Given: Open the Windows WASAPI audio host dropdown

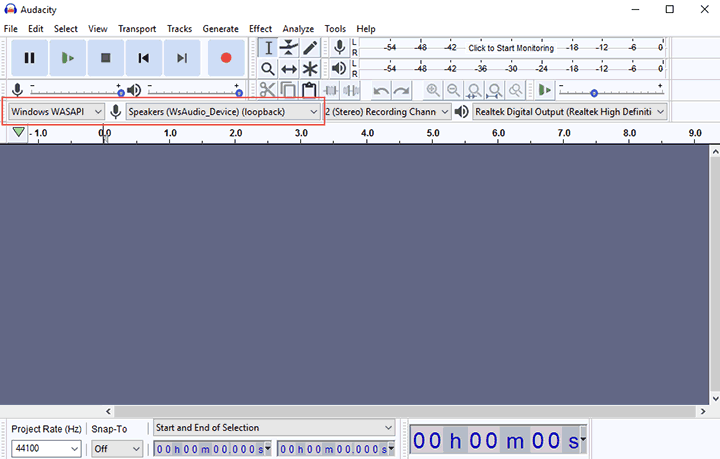Looking at the screenshot, I should (x=56, y=112).
